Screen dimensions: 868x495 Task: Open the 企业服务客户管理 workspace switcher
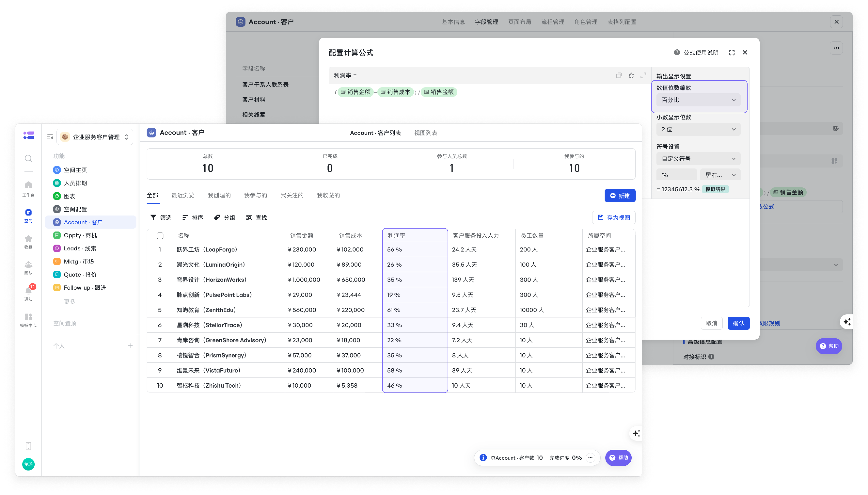95,137
